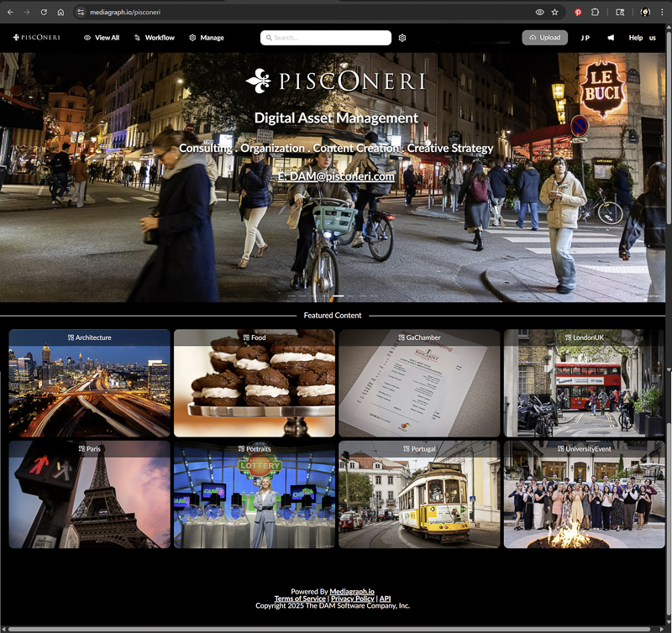Reload the page in the browser

click(44, 13)
